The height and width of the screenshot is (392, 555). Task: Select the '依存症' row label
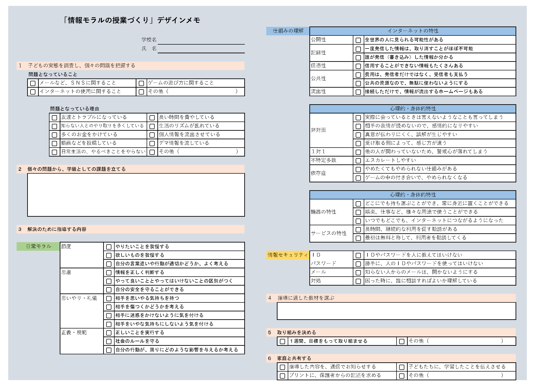(x=331, y=173)
